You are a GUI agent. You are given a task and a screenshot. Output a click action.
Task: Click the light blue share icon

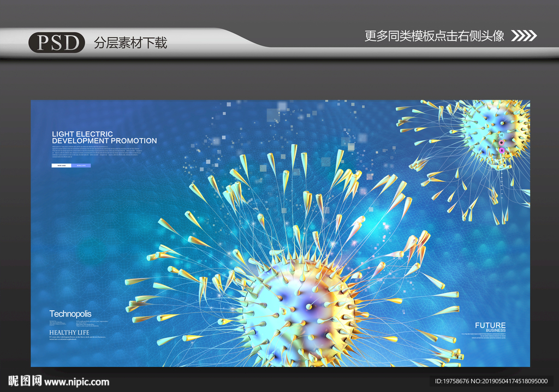502,135
